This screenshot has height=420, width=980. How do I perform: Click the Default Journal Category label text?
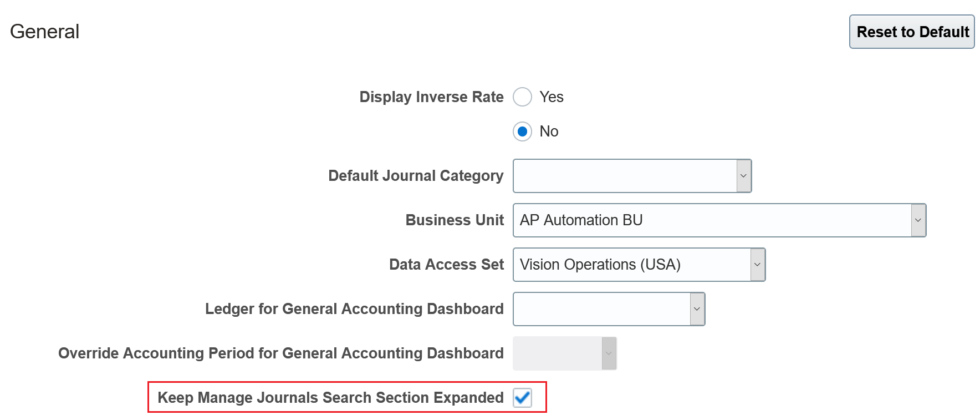[x=416, y=176]
